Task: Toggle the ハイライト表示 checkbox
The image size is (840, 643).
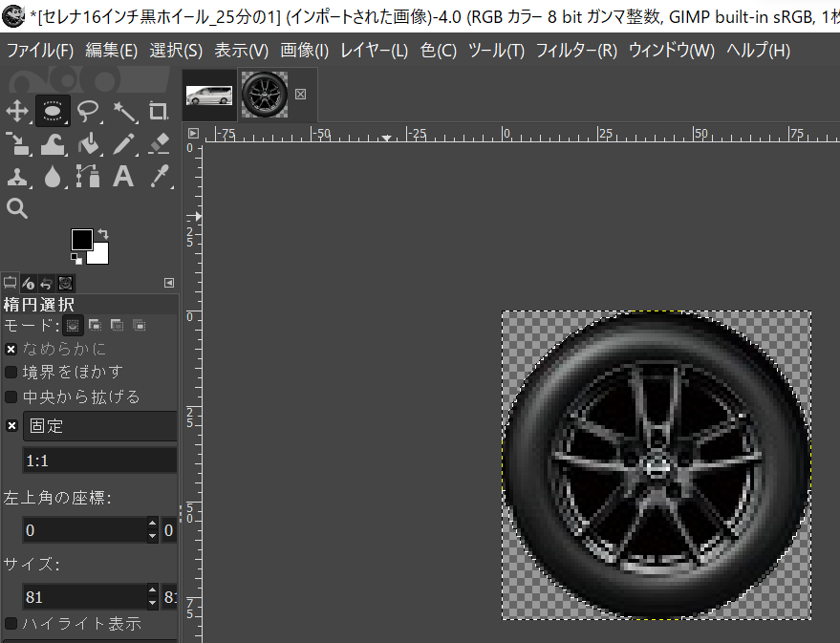Action: [11, 624]
